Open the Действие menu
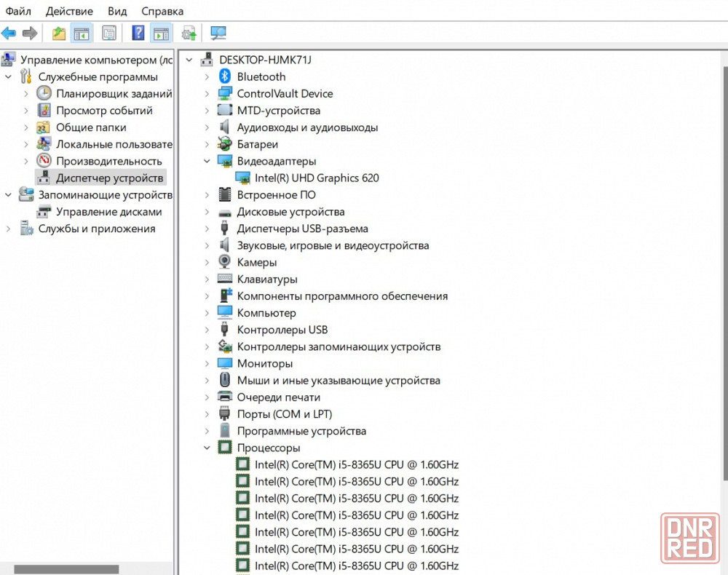 69,11
